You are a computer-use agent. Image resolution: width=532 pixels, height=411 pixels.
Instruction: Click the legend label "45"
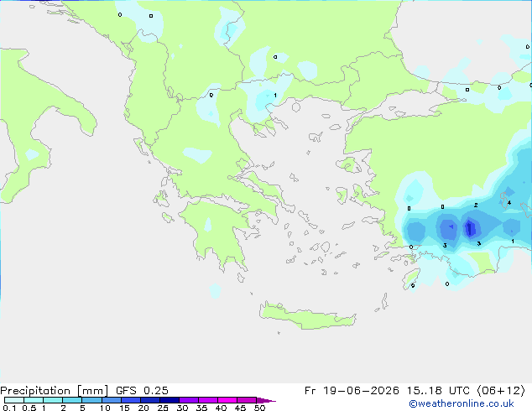240,408
